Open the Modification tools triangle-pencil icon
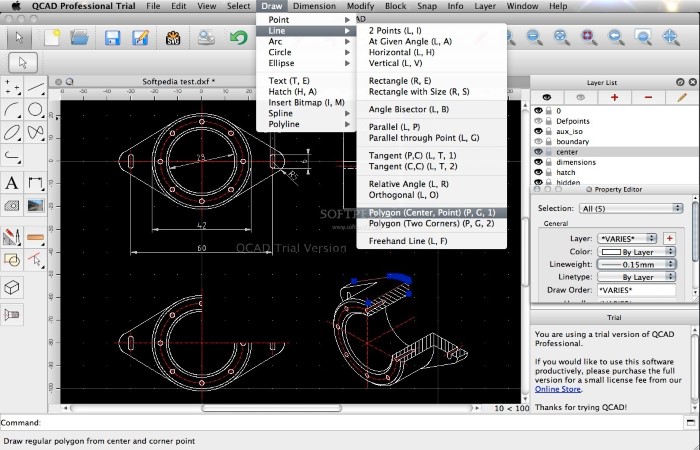The image size is (700, 450). [x=12, y=237]
